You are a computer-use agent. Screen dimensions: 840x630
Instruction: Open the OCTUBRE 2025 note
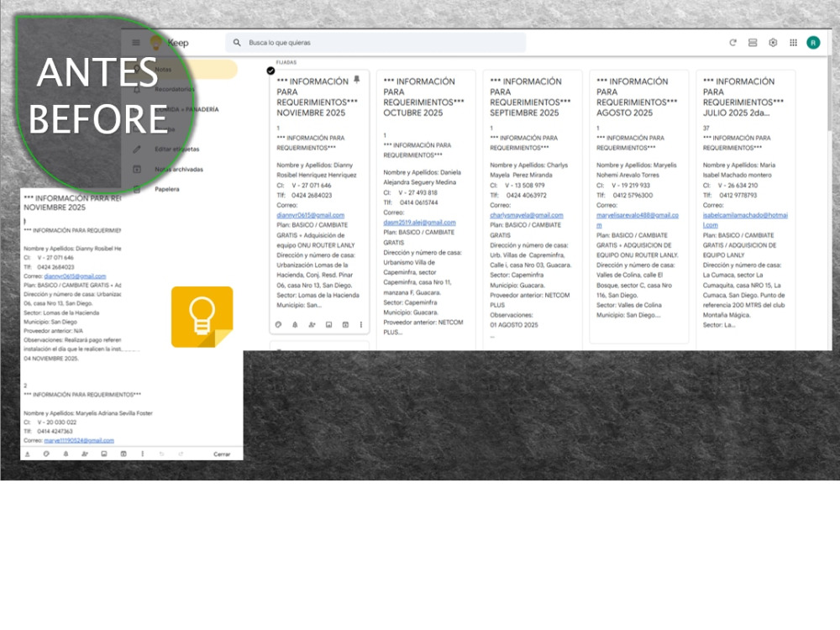coord(426,210)
